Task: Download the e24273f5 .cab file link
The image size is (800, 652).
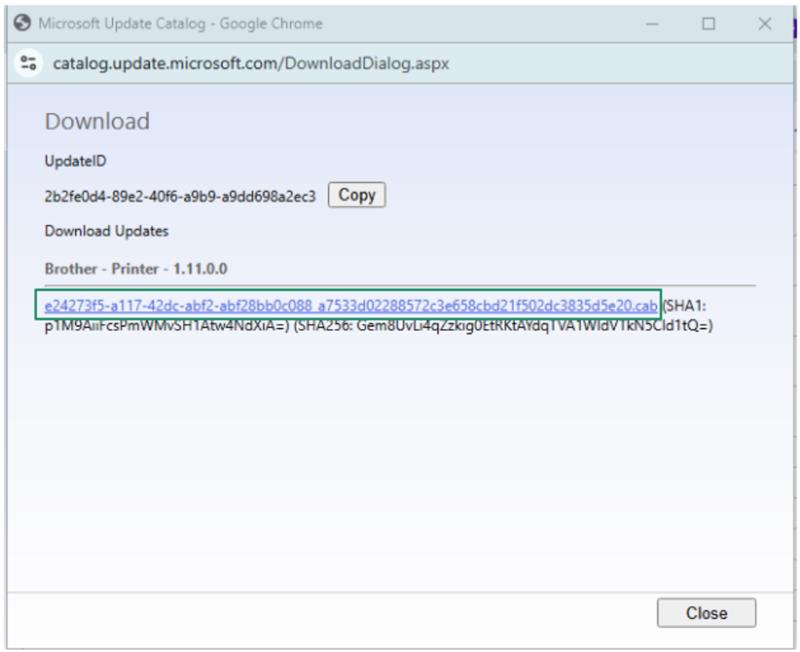Action: [x=350, y=305]
